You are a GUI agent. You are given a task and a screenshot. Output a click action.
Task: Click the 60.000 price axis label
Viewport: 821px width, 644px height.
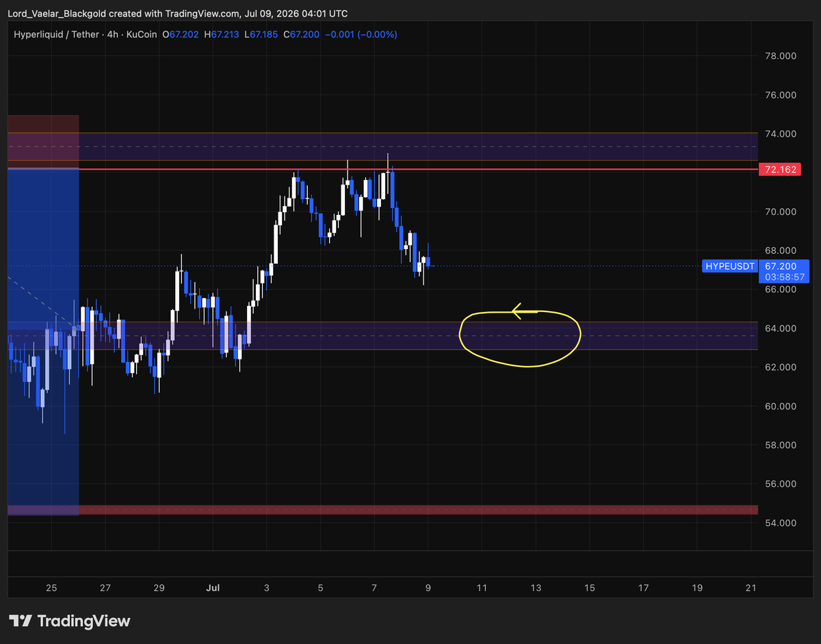click(780, 407)
